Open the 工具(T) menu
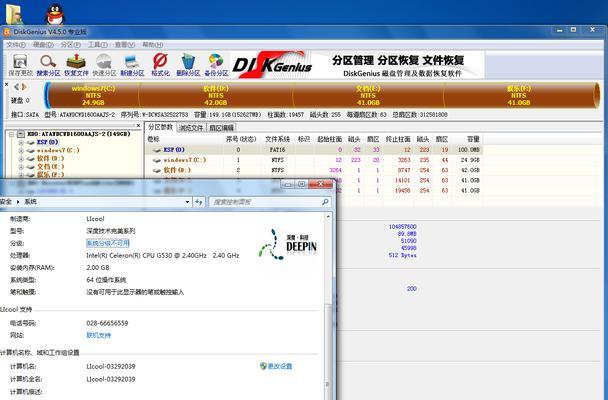The width and height of the screenshot is (608, 400). [98, 45]
